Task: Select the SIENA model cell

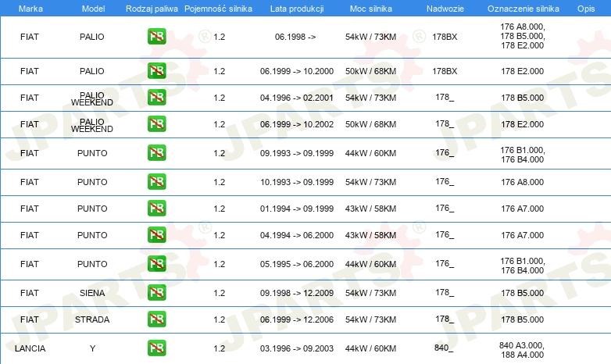Action: pyautogui.click(x=92, y=293)
